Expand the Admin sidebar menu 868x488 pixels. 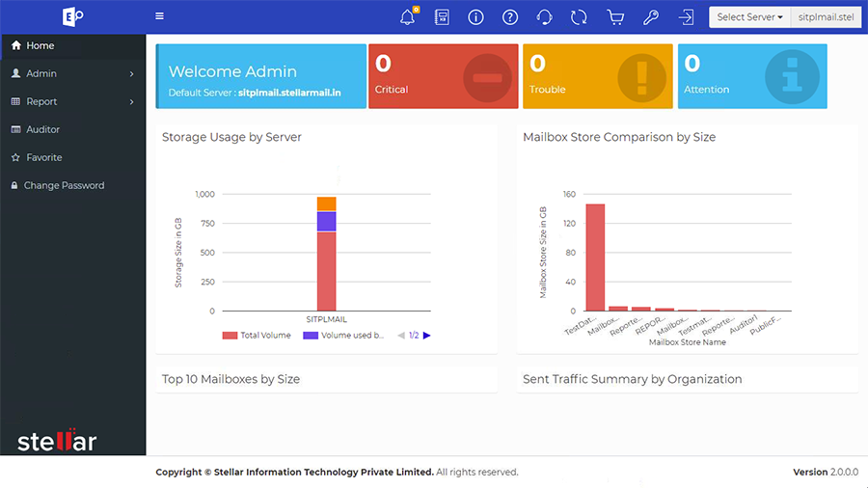72,73
